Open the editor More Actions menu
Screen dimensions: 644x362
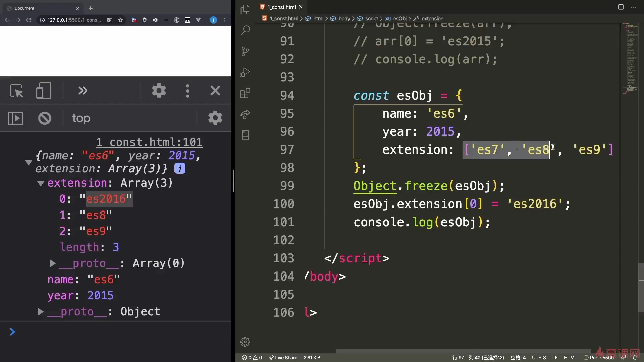(634, 7)
